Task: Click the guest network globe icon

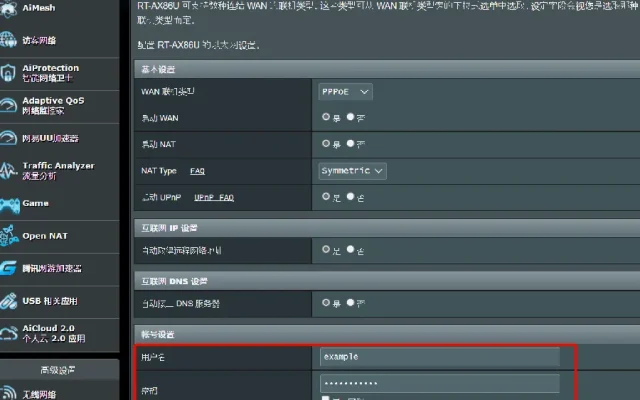Action: pyautogui.click(x=8, y=40)
